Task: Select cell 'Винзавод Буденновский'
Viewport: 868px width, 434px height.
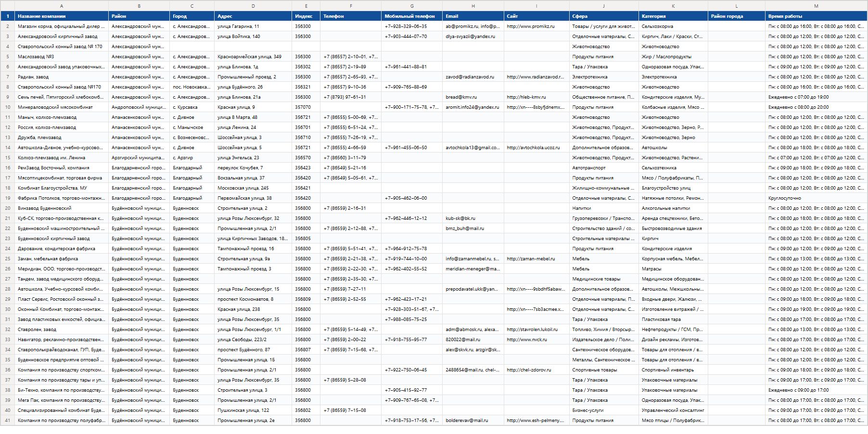Action: 62,208
